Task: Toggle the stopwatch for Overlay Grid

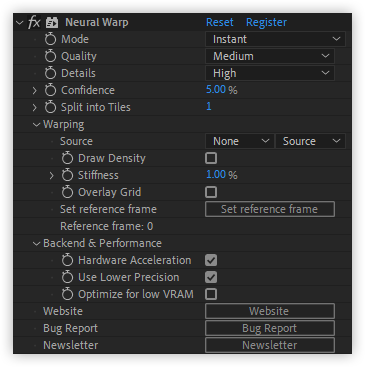Action: (67, 192)
